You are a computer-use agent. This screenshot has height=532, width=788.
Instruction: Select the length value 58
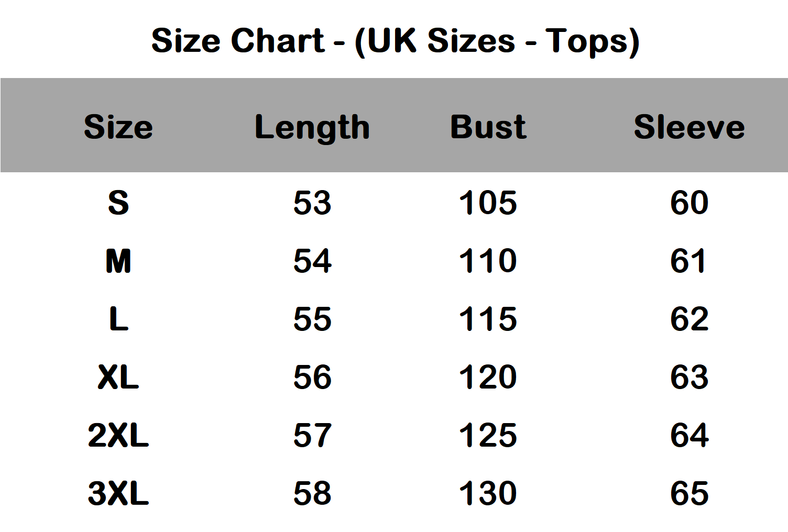click(x=312, y=494)
